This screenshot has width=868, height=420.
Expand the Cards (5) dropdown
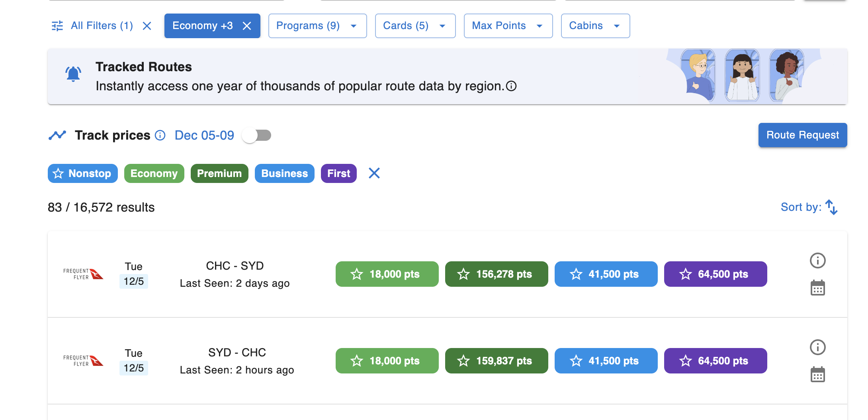point(415,25)
